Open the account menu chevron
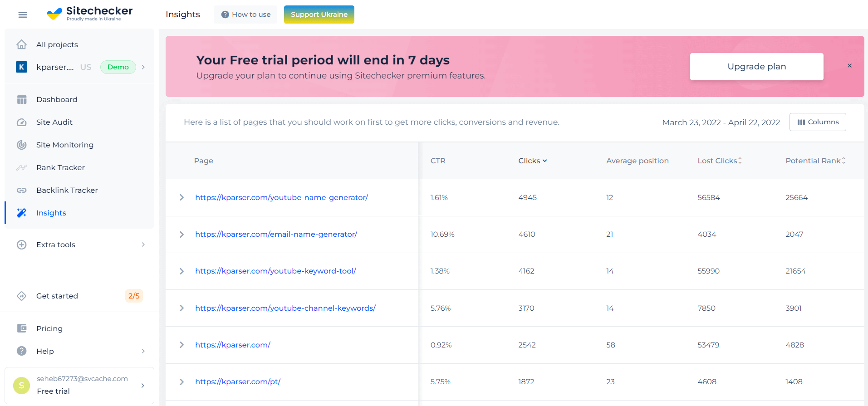The height and width of the screenshot is (406, 868). (x=143, y=386)
